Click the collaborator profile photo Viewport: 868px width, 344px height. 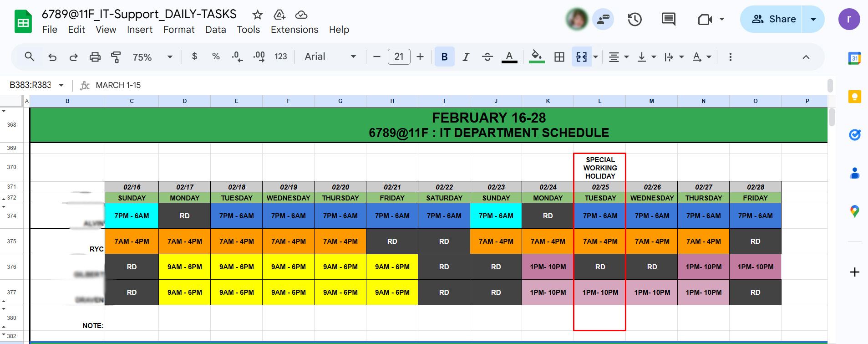(577, 19)
